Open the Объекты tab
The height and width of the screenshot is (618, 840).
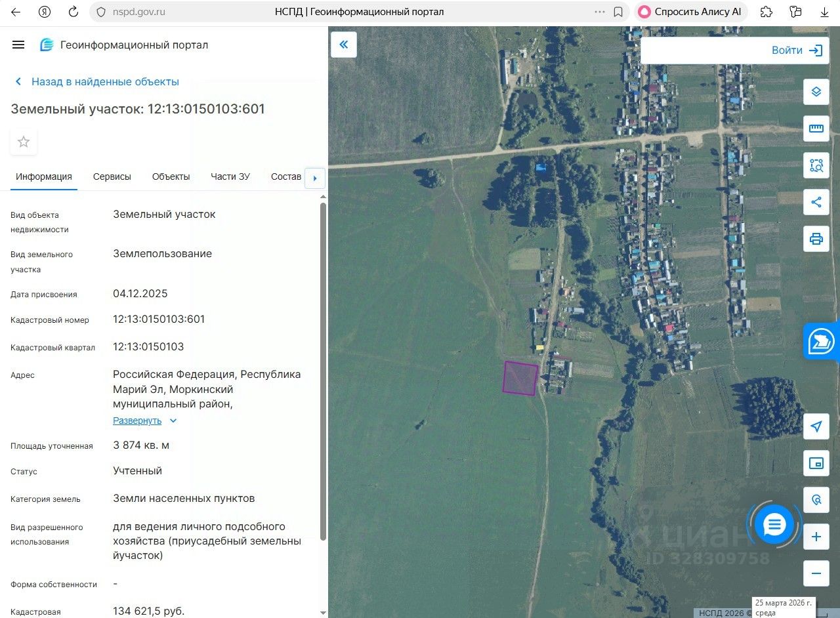coord(171,176)
